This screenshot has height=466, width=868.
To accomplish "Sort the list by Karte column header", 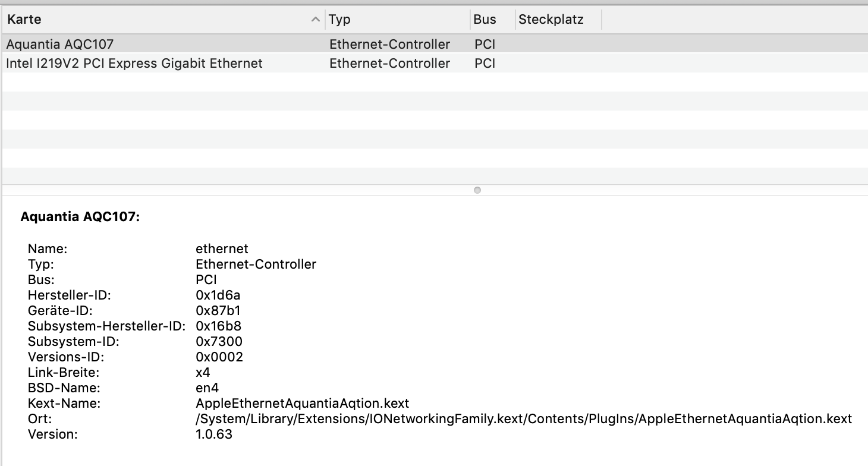I will [24, 20].
